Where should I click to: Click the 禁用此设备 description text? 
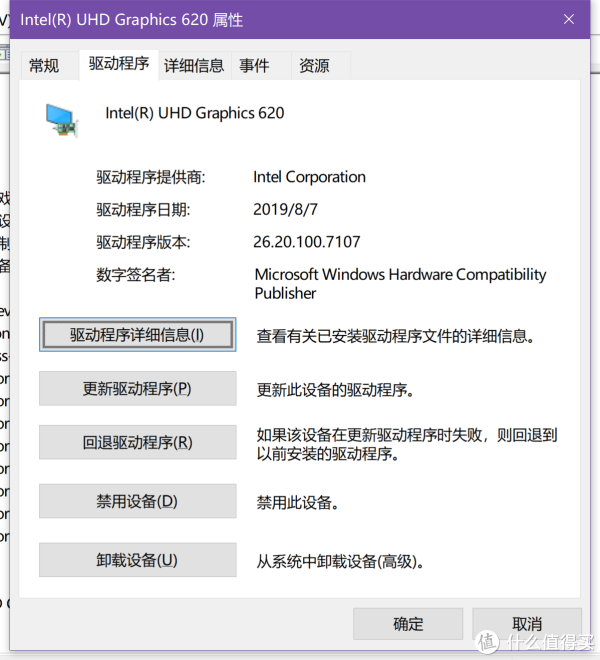[x=298, y=503]
